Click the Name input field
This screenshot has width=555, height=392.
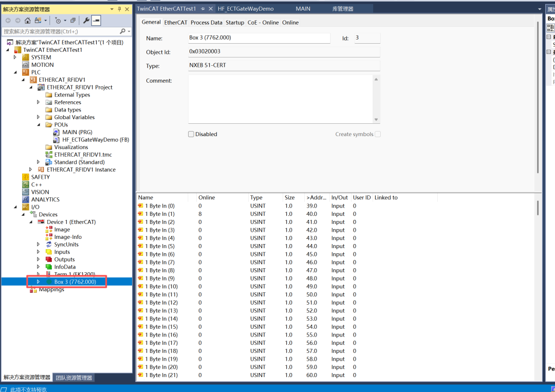259,39
